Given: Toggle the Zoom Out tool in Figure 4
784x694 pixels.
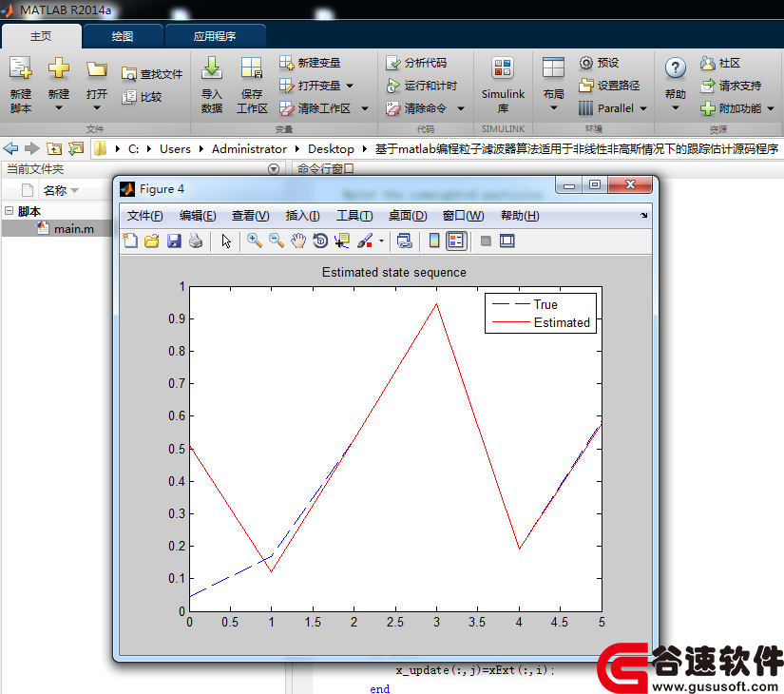Looking at the screenshot, I should coord(277,241).
